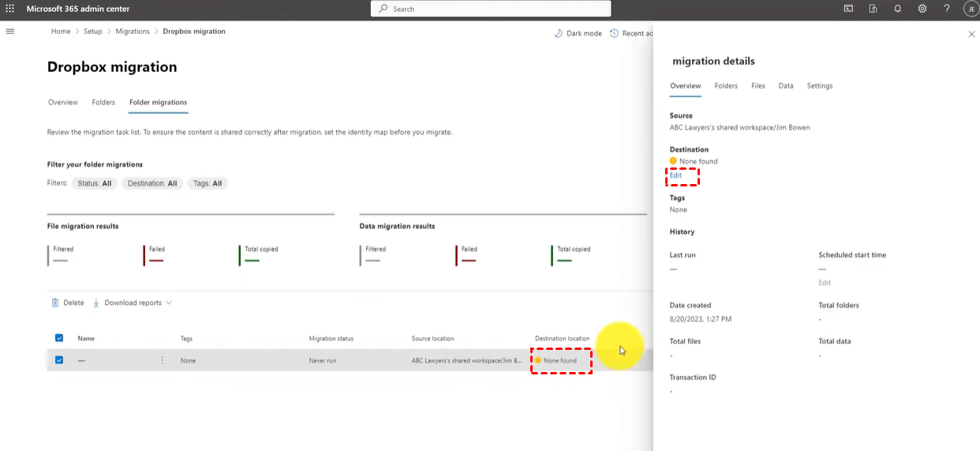Click the Delete button
980x451 pixels.
(x=68, y=303)
